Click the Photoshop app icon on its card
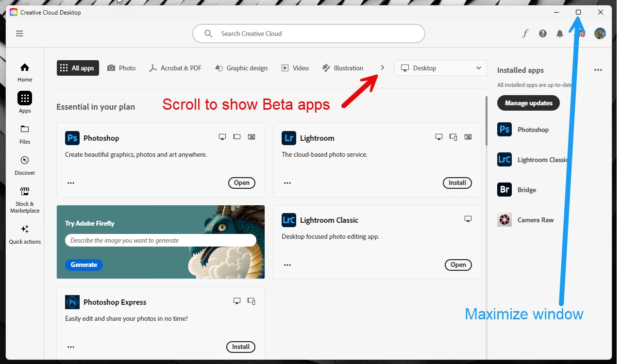 (x=72, y=138)
